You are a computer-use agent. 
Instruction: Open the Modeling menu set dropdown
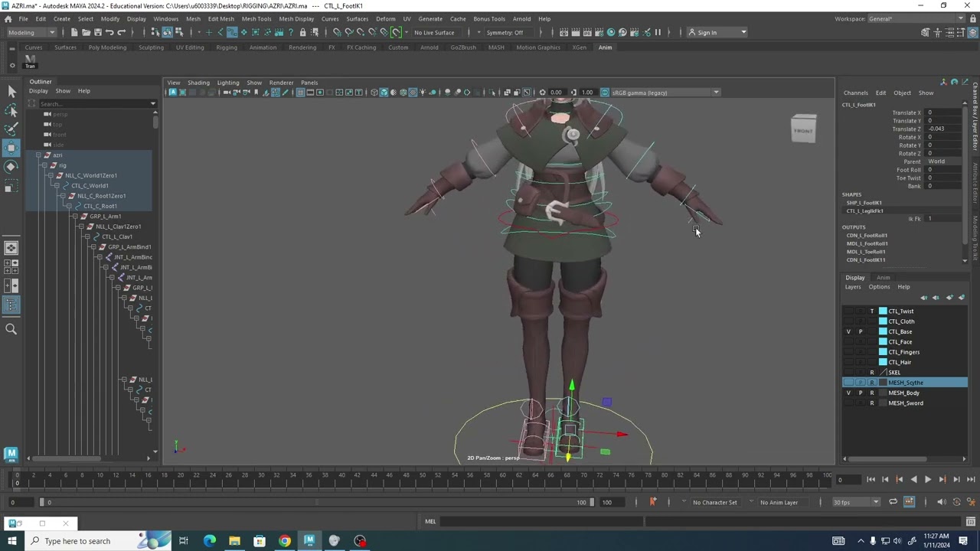pos(31,32)
